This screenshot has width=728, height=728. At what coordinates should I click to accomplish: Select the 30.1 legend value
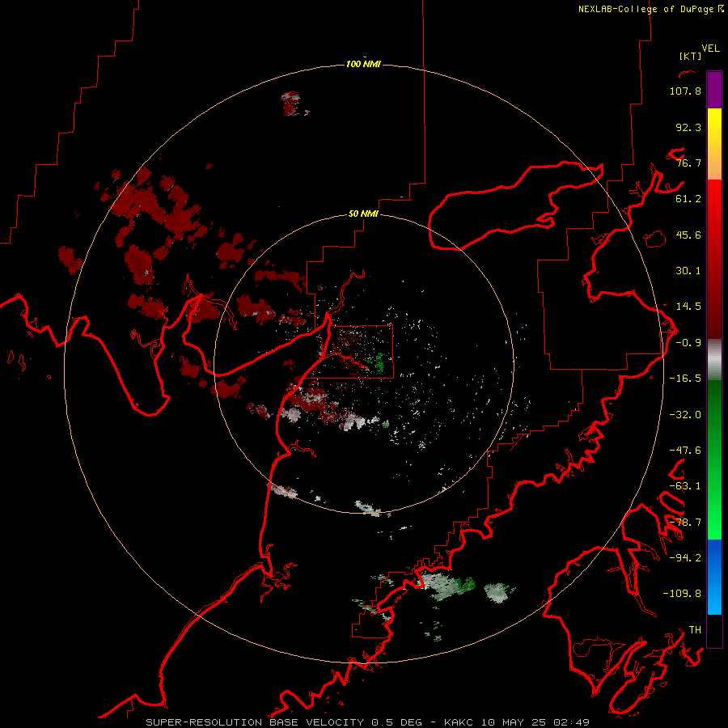click(x=688, y=271)
